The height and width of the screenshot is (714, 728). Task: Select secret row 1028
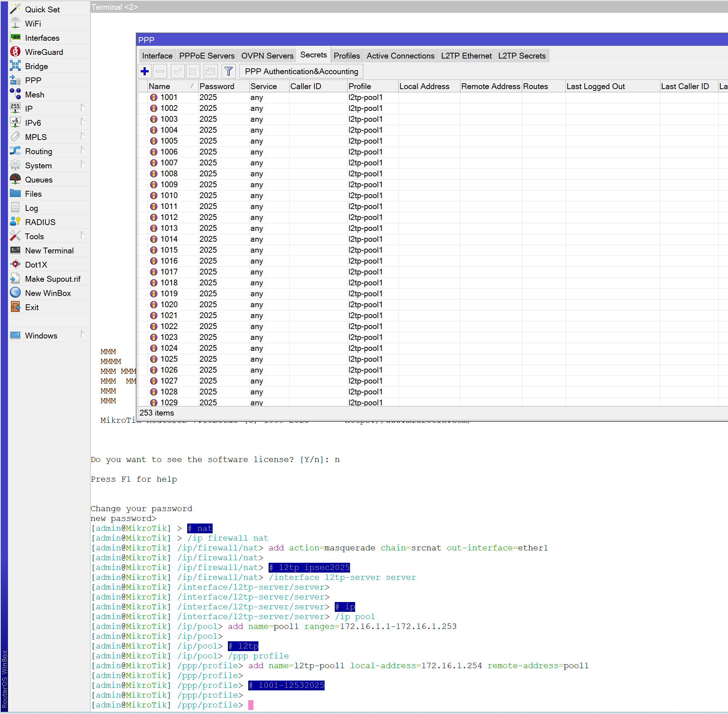click(433, 392)
